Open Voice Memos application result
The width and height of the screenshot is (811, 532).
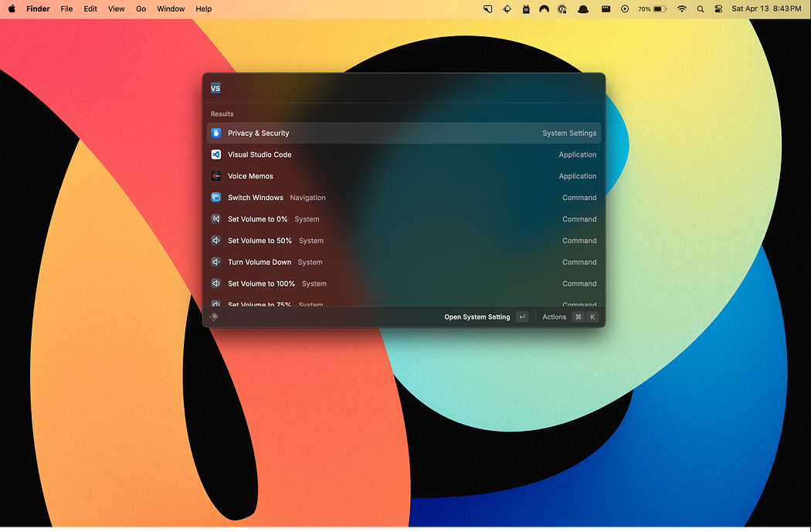(x=403, y=176)
